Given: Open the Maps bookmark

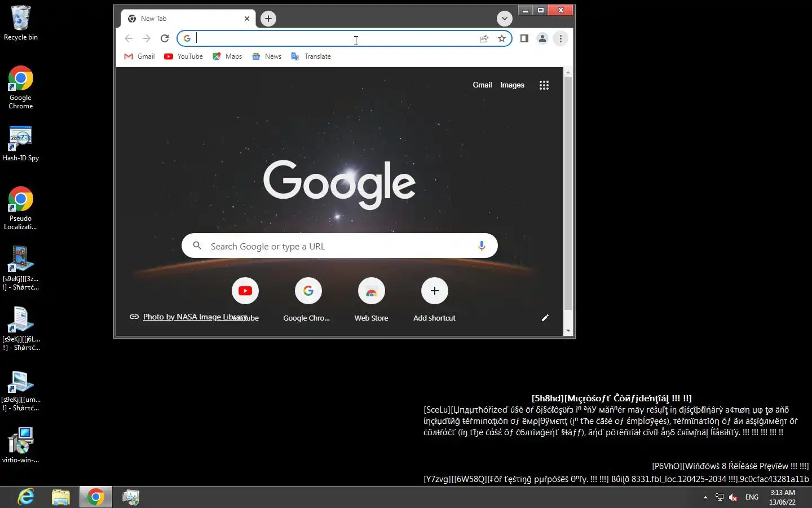Looking at the screenshot, I should coord(227,56).
